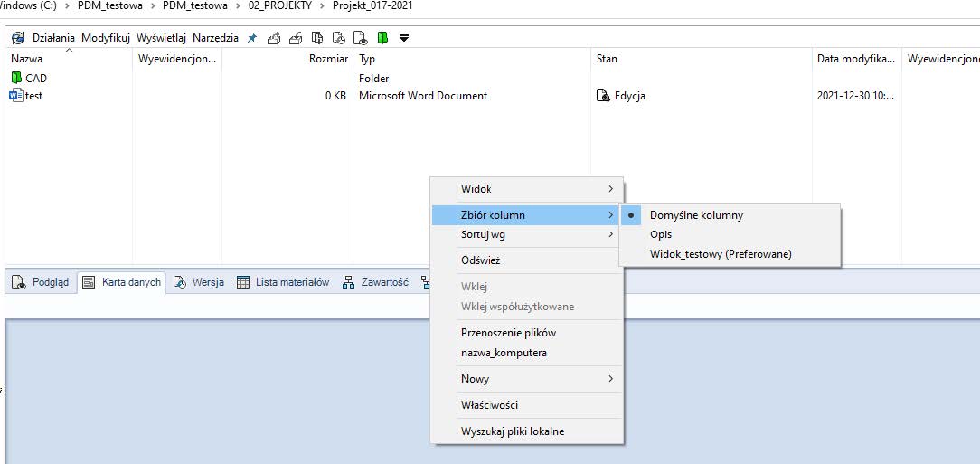Open the Modyfikuj menu
The width and height of the screenshot is (980, 464).
pos(106,38)
